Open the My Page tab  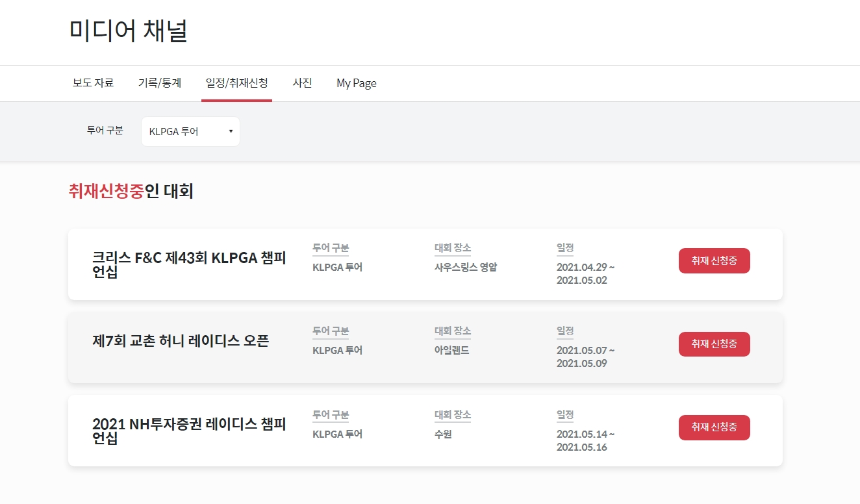tap(357, 82)
